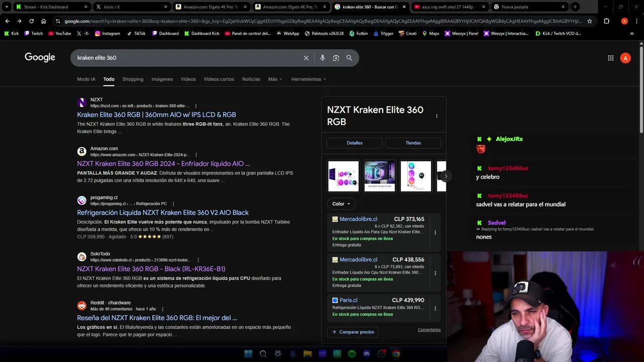Open the Color filter dropdown
644x362 pixels.
click(341, 204)
